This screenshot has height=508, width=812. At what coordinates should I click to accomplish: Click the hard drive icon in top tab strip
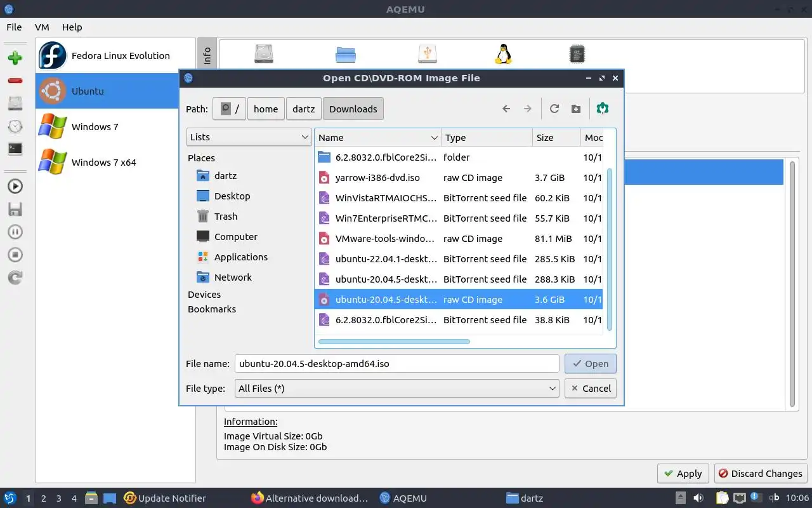click(x=264, y=54)
